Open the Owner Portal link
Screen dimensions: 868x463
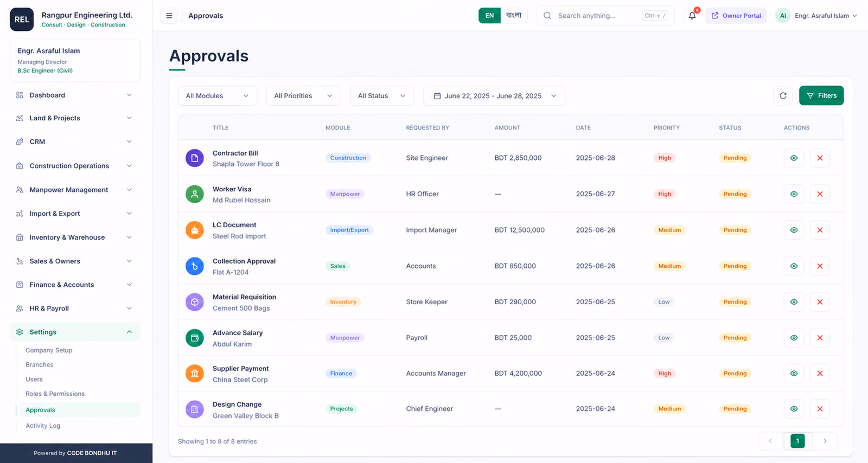tap(736, 16)
